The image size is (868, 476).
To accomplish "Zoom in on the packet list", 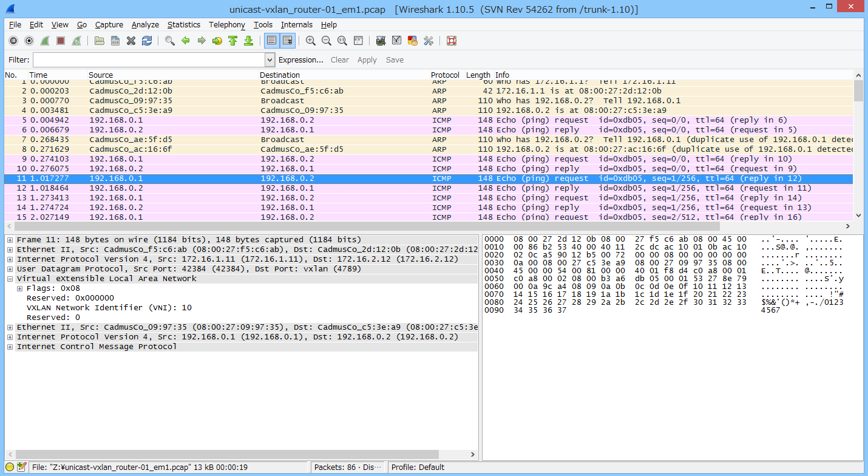I will pyautogui.click(x=310, y=41).
